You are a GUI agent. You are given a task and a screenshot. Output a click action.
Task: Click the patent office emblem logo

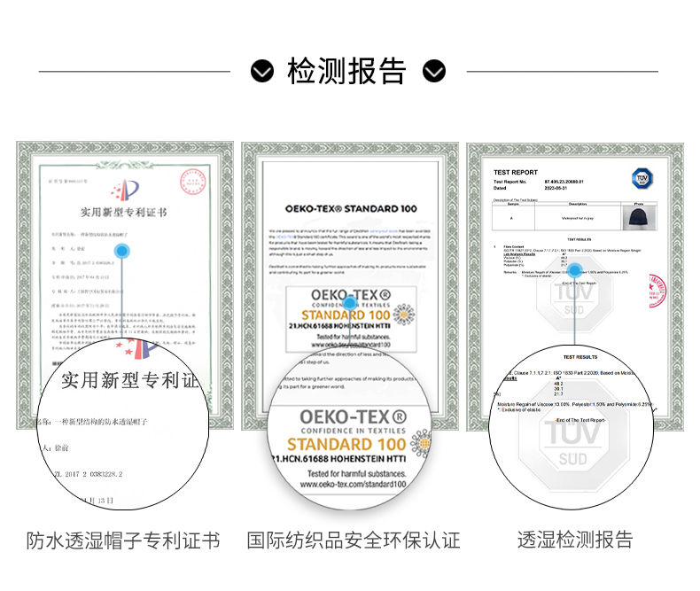pyautogui.click(x=126, y=191)
